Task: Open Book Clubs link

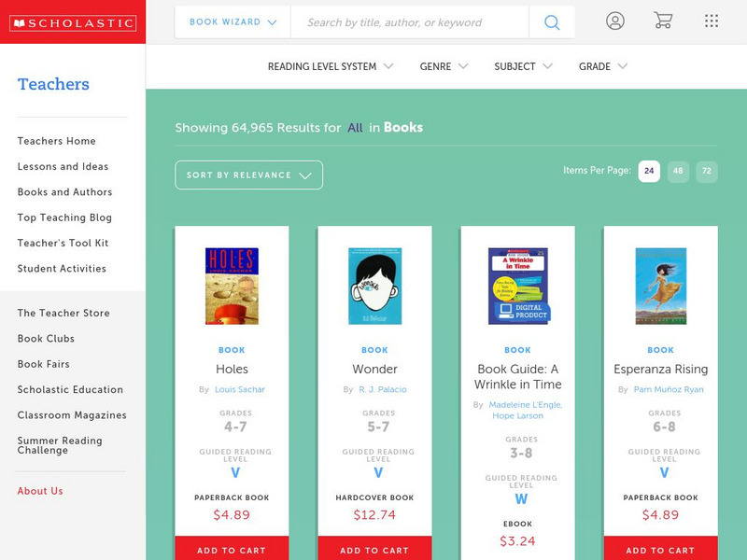Action: 46,339
